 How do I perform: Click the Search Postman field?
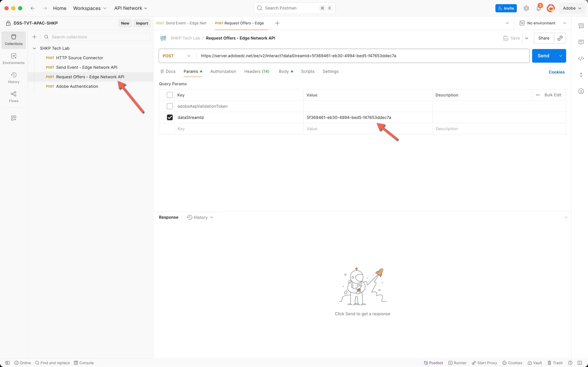(x=295, y=8)
